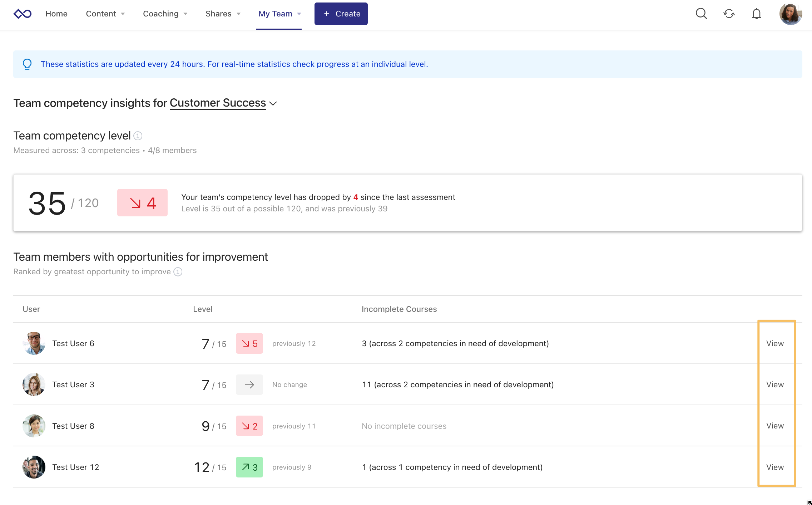Click the Test User 12 name
This screenshot has height=505, width=812.
pyautogui.click(x=76, y=467)
